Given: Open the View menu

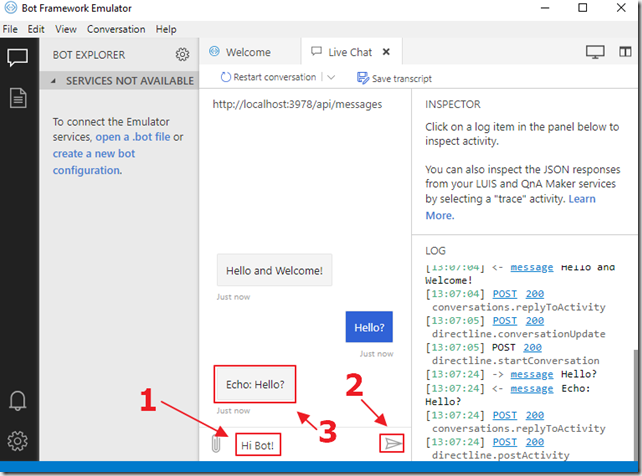Looking at the screenshot, I should (66, 29).
